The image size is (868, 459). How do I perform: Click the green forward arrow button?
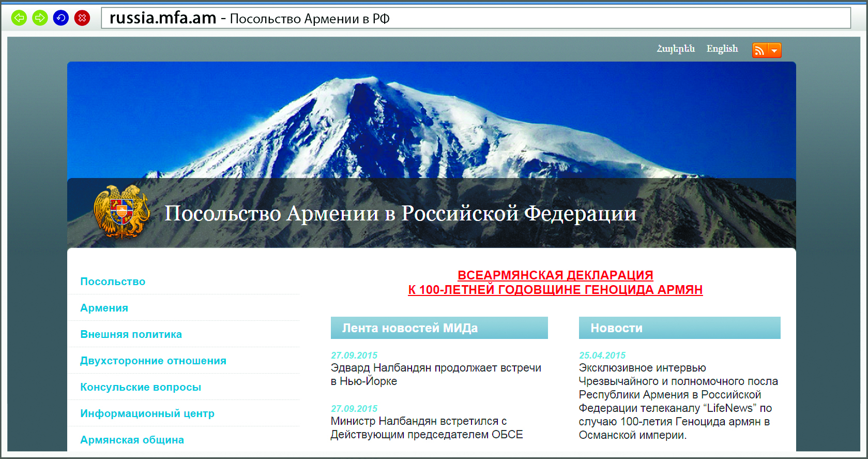(x=40, y=18)
